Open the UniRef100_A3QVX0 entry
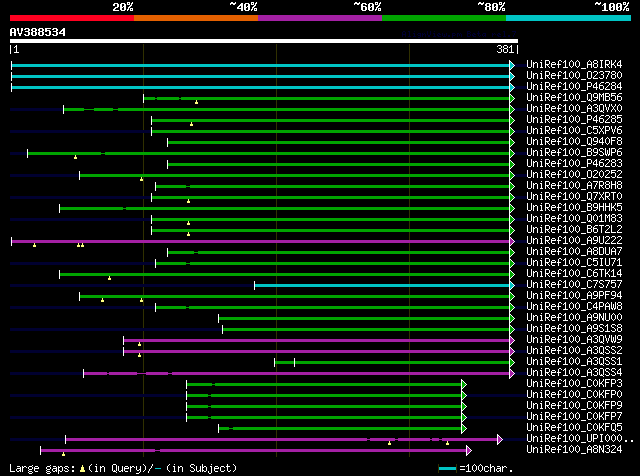Screen dimensions: 640x476 click(x=574, y=109)
